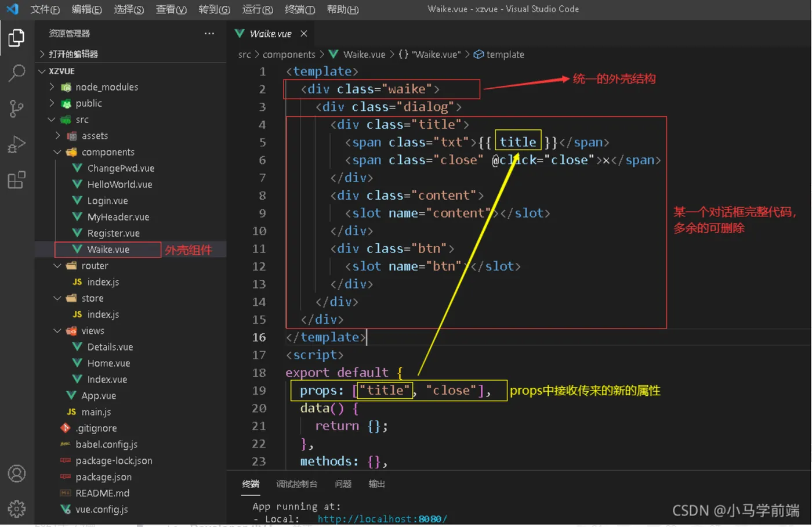Switch to the 输出 panel tab
The width and height of the screenshot is (812, 527).
click(376, 484)
